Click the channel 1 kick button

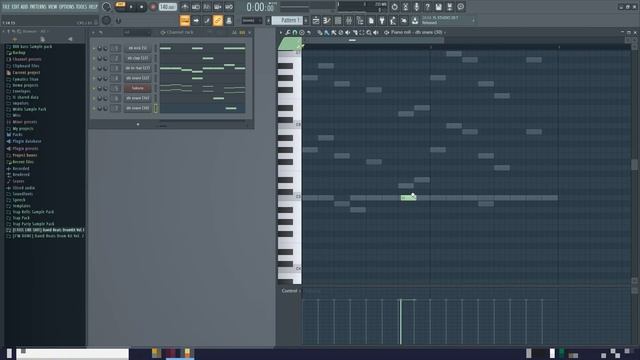(138, 48)
